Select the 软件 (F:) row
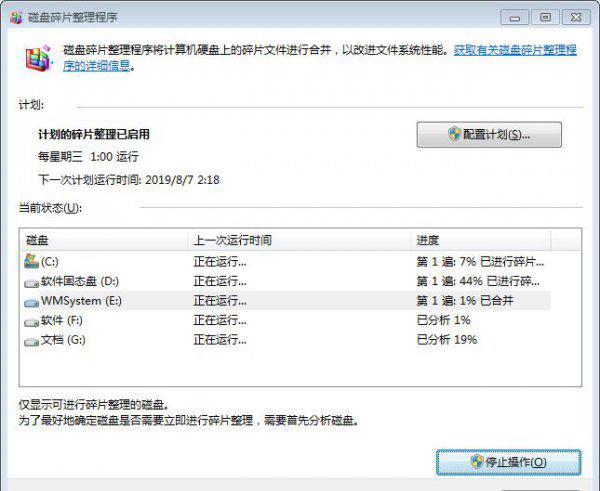The image size is (600, 491). [x=285, y=320]
